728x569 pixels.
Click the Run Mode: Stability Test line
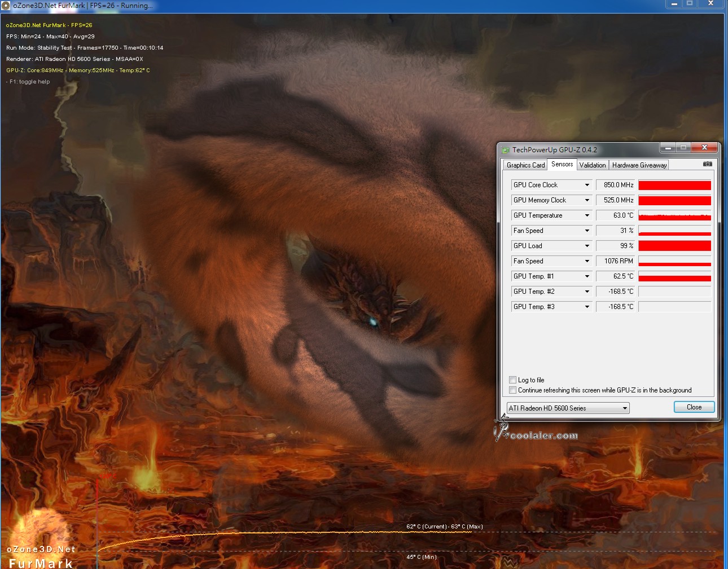(x=85, y=48)
